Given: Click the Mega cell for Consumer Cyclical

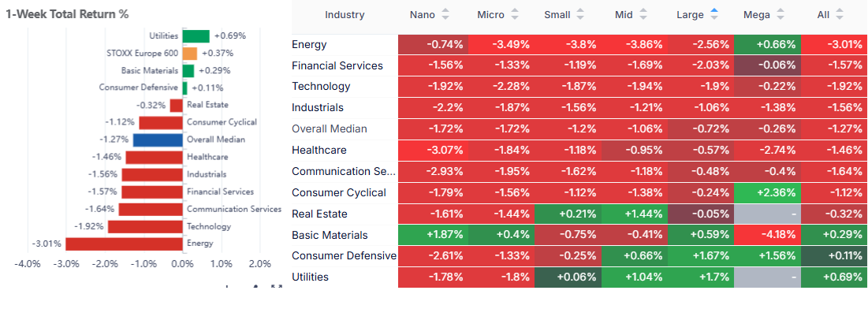Looking at the screenshot, I should click(x=766, y=192).
